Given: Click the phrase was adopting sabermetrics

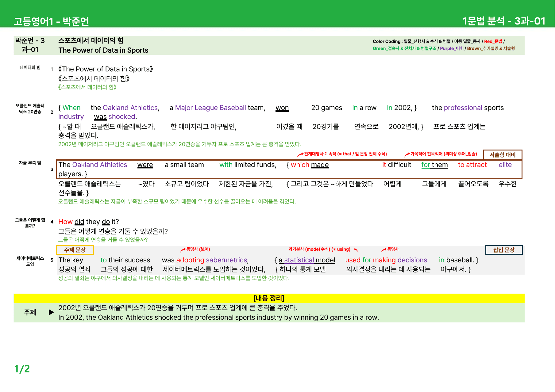Looking at the screenshot, I should 205,260.
